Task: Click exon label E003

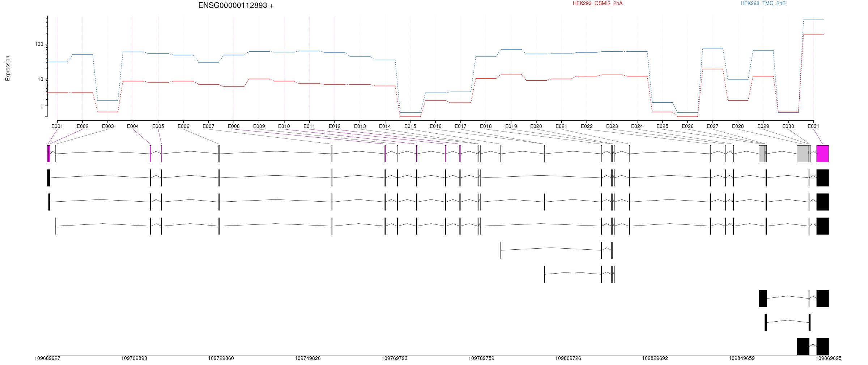Action: [108, 126]
